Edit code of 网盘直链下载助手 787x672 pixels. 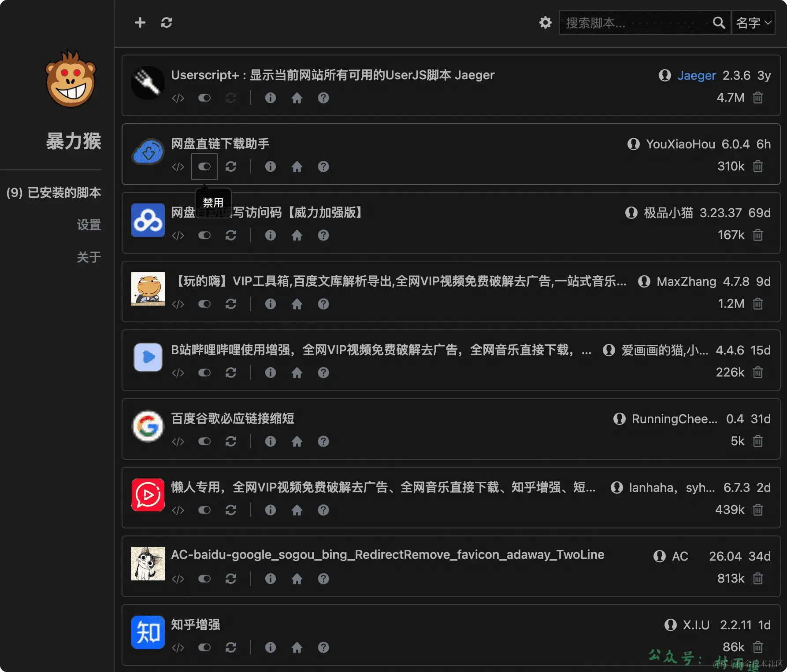pyautogui.click(x=178, y=166)
